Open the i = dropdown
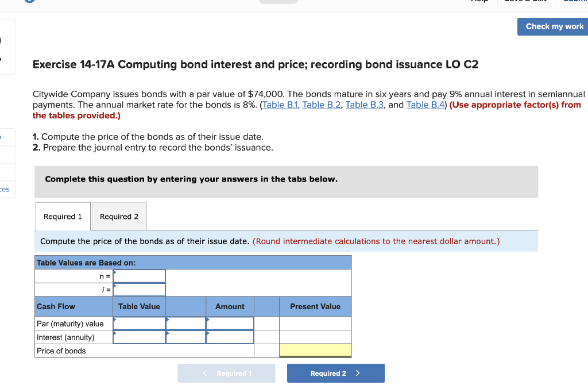 point(139,290)
